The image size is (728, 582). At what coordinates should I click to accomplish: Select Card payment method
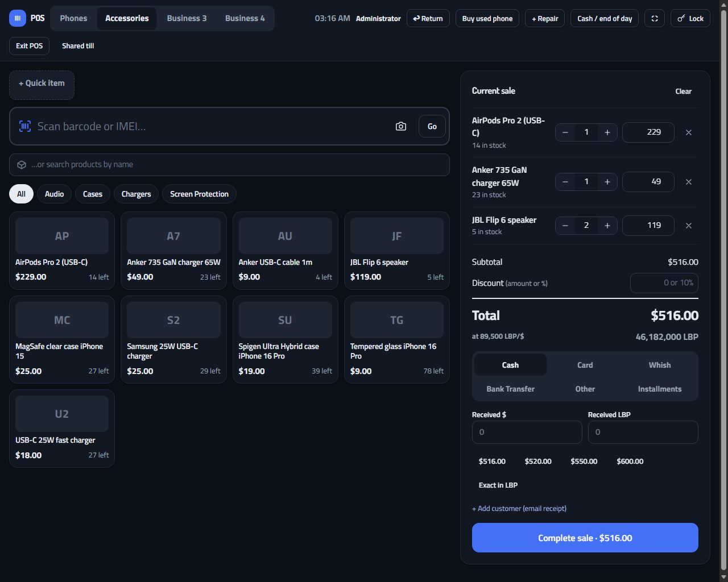pyautogui.click(x=585, y=365)
